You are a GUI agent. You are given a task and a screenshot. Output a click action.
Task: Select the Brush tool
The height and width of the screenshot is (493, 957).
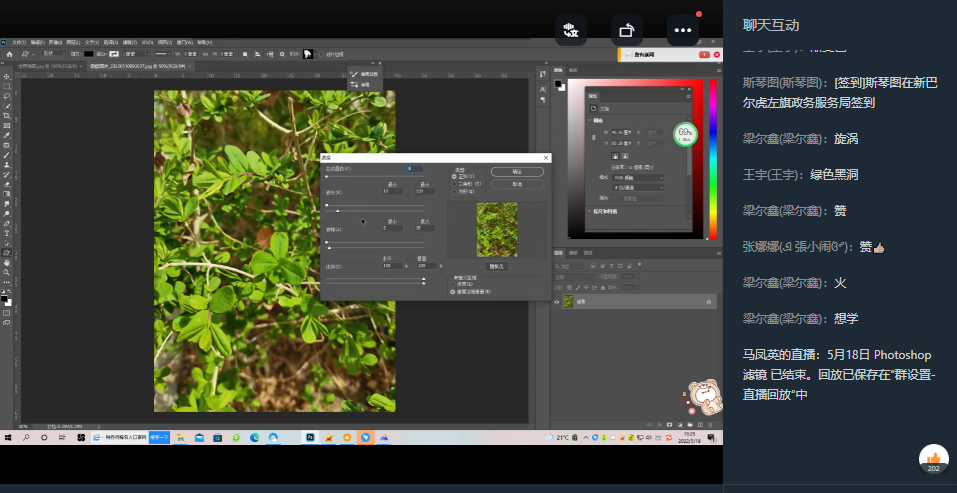tap(7, 155)
